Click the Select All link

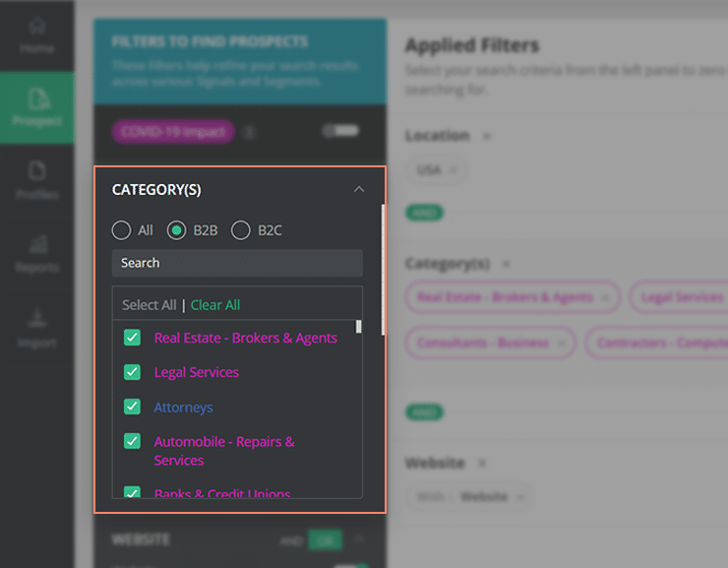149,305
